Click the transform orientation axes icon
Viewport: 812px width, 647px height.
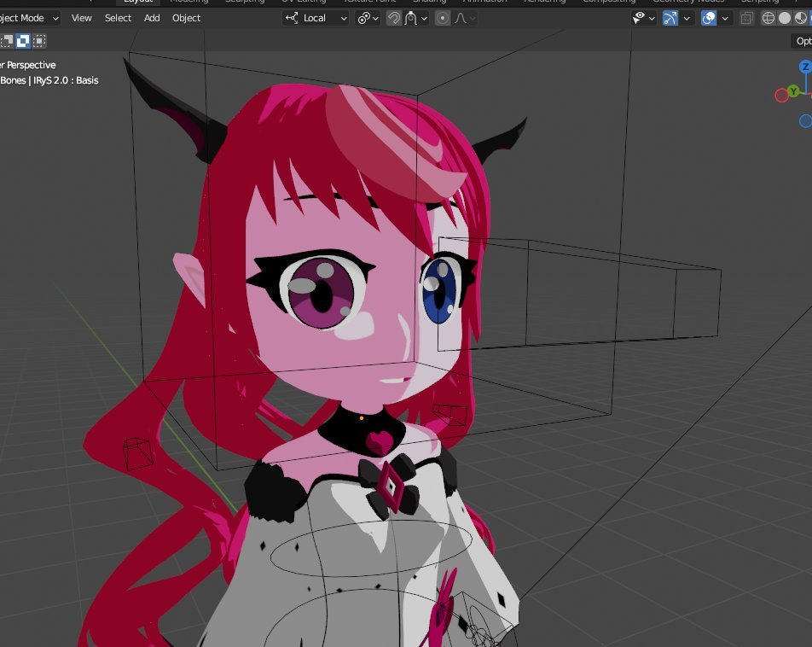292,18
